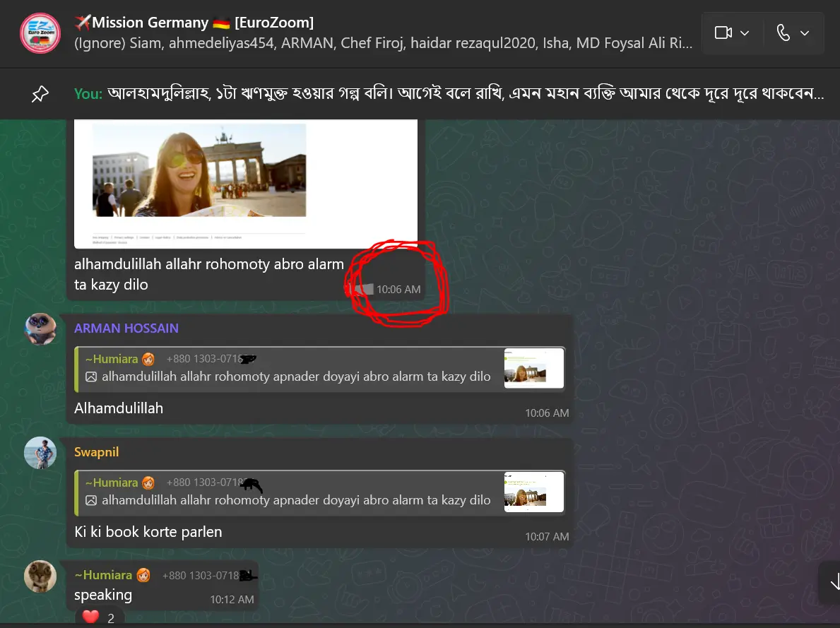Select the 'speaking' message text
Screen dimensions: 840x628
click(x=103, y=595)
